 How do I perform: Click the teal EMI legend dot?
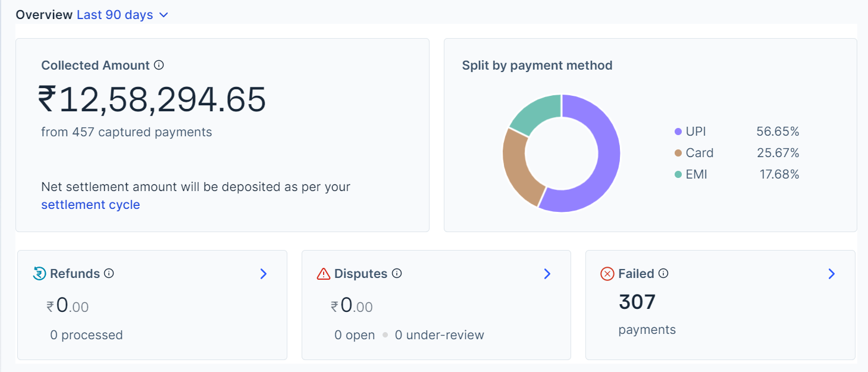tap(678, 175)
